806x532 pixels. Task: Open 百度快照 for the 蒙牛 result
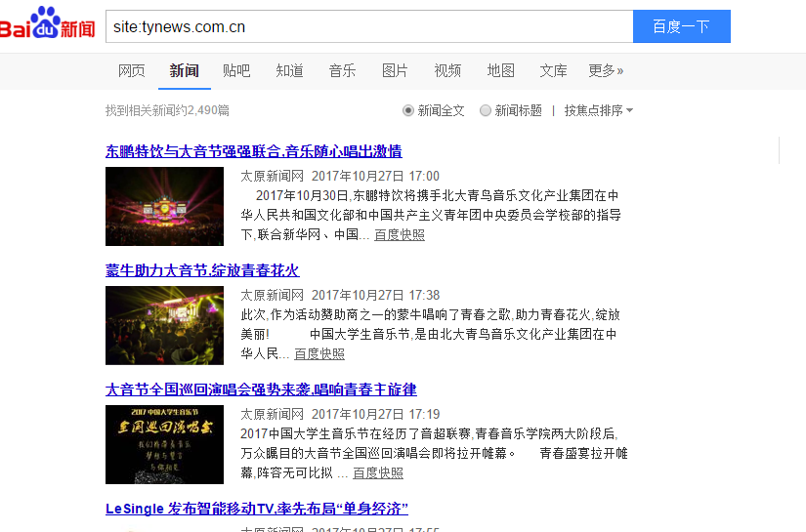[319, 353]
